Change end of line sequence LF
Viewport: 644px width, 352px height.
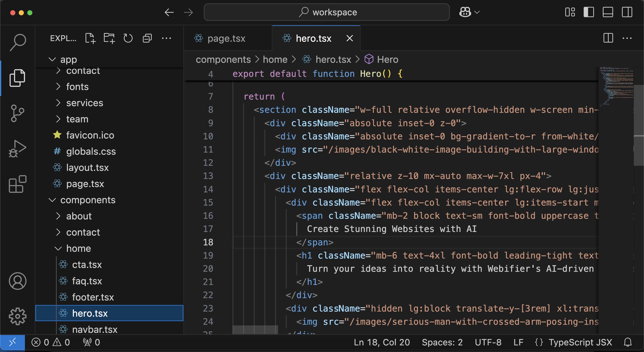coord(518,342)
